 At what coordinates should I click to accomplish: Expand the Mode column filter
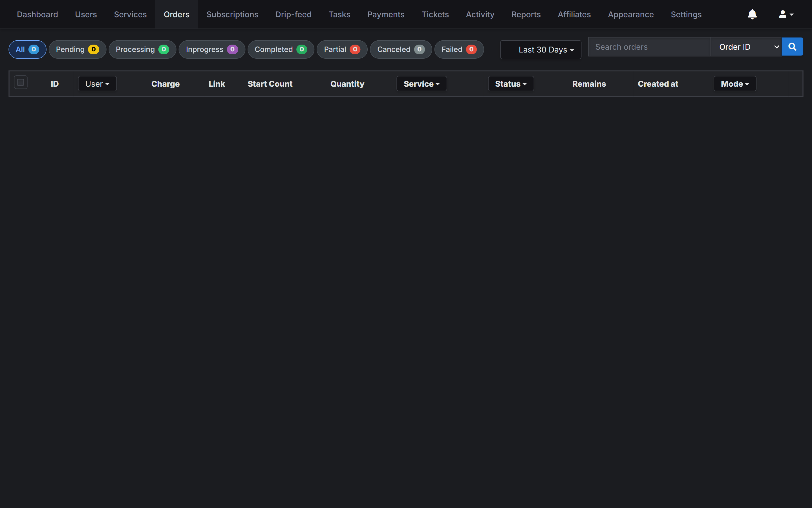coord(735,84)
